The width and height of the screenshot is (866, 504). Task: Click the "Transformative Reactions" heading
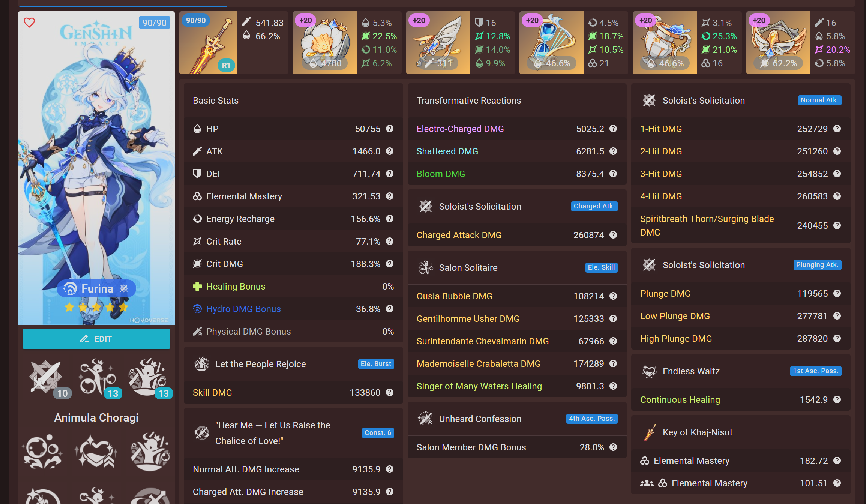[469, 100]
